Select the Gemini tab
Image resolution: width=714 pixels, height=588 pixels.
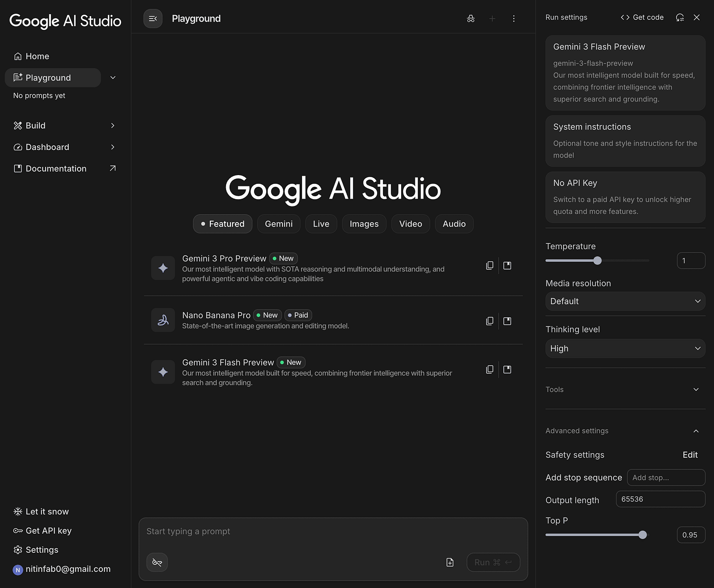click(x=279, y=224)
